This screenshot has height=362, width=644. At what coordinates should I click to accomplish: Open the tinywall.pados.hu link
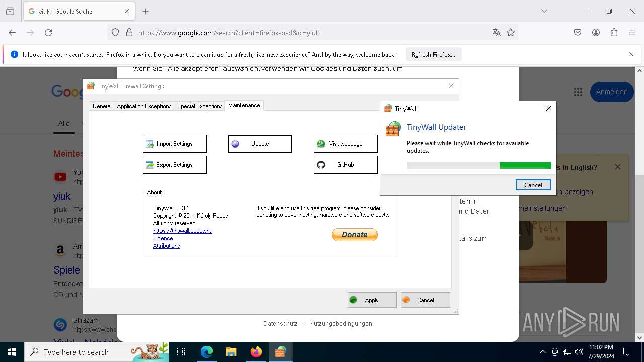(183, 231)
